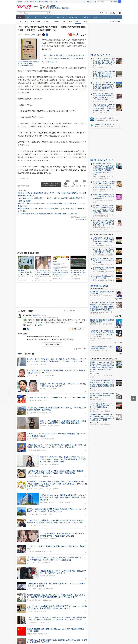Open the 動画アクセスランキング（ライブ） heading
Screen dimensions: 138x644
coord(102,235)
